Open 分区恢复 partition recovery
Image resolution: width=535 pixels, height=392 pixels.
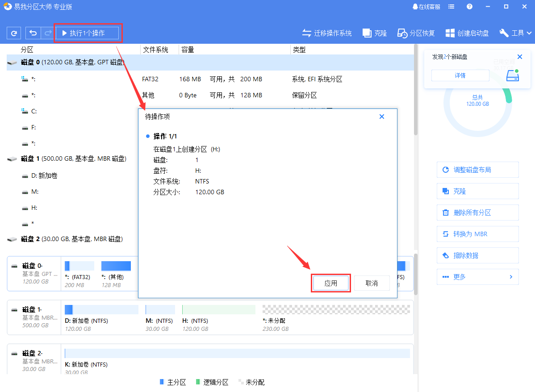tap(416, 33)
